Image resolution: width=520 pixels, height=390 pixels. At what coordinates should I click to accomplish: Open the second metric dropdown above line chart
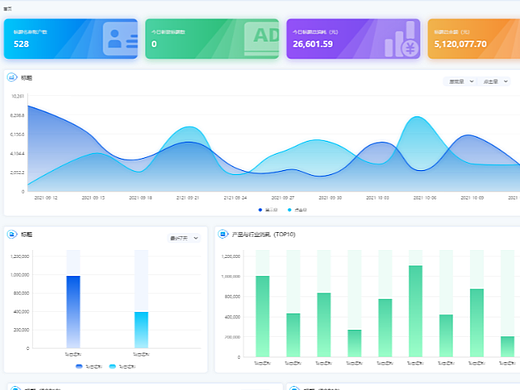click(x=496, y=81)
